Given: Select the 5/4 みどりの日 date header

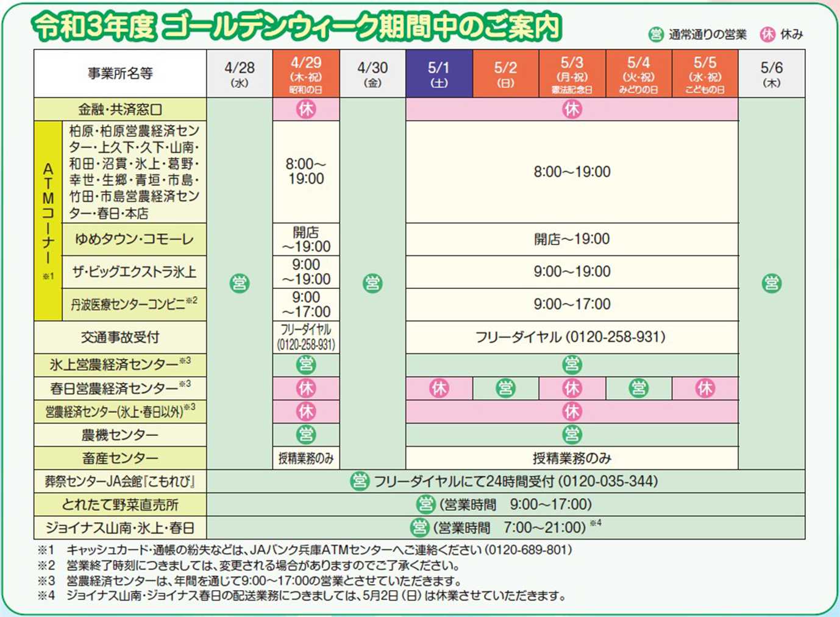Looking at the screenshot, I should pos(639,73).
